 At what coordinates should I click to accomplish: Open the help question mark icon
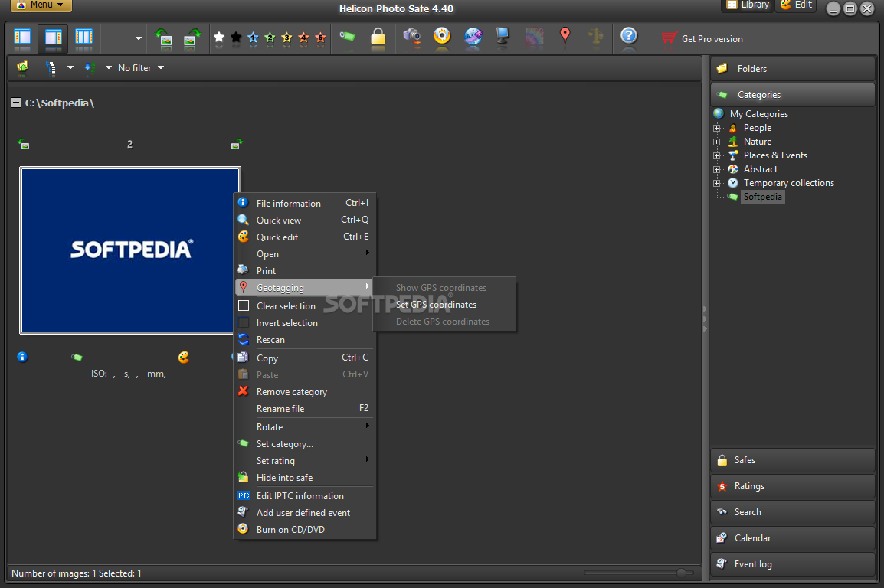click(629, 36)
